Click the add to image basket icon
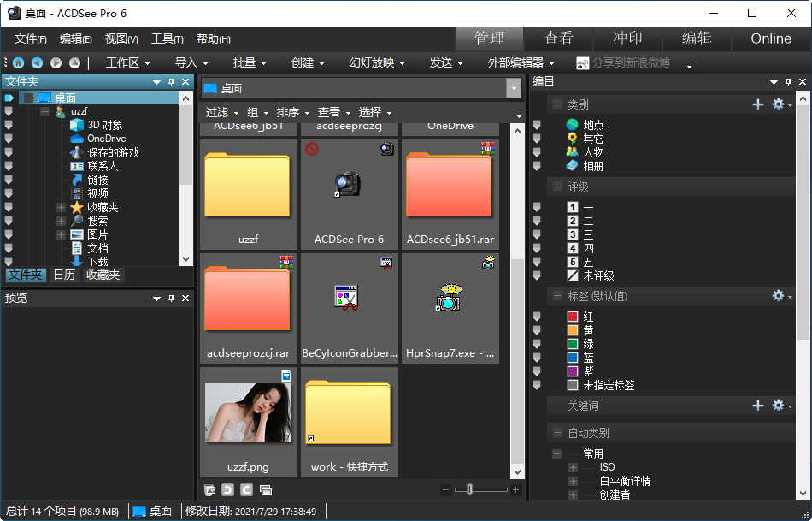Screen dimensions: 812x521 [x=209, y=490]
